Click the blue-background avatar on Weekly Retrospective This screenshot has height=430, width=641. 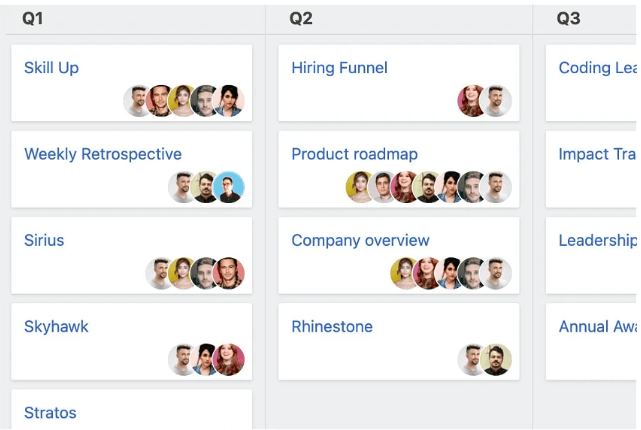point(229,187)
